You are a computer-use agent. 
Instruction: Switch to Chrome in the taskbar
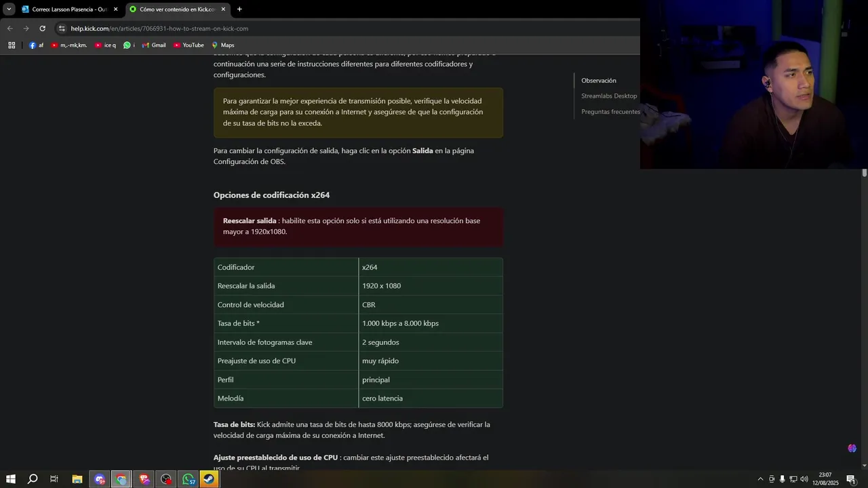121,479
